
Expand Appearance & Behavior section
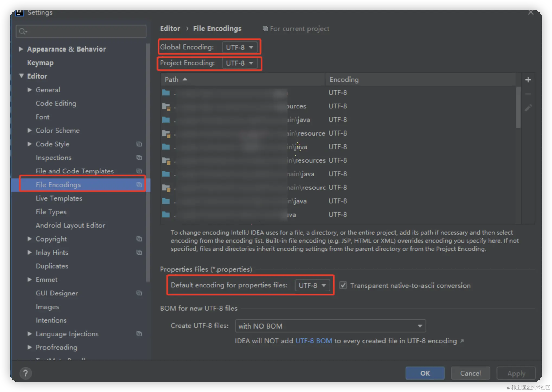(21, 49)
